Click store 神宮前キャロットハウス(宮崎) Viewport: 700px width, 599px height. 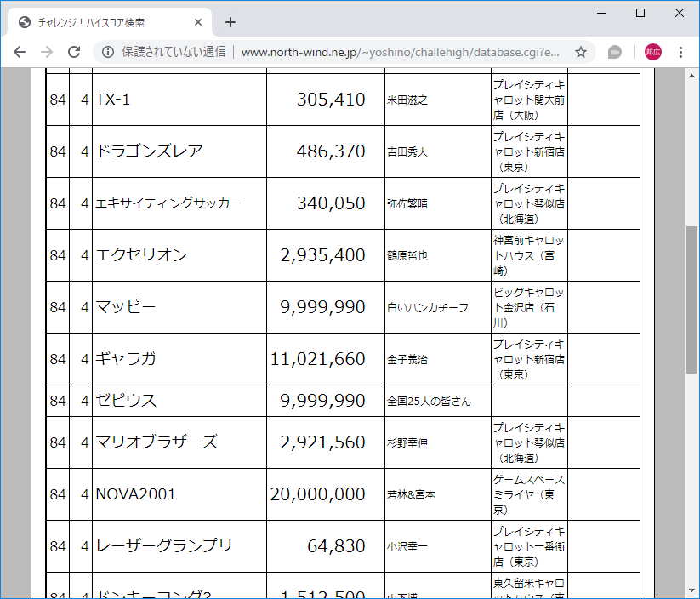point(529,255)
